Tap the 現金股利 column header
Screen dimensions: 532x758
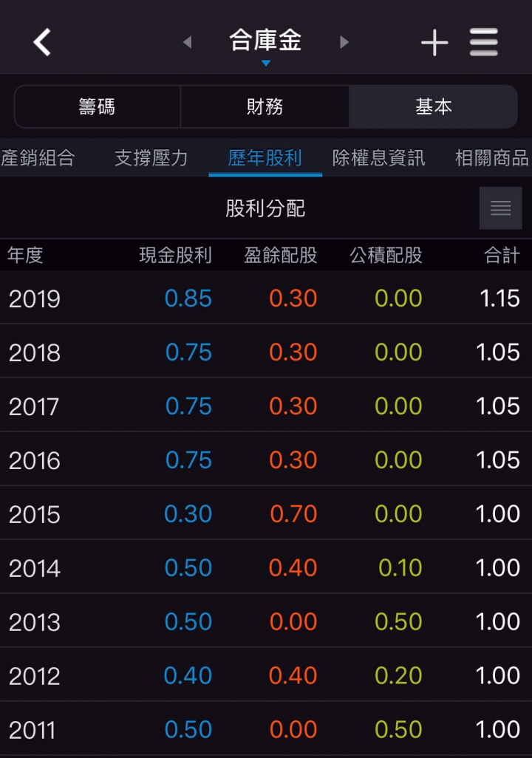click(176, 255)
